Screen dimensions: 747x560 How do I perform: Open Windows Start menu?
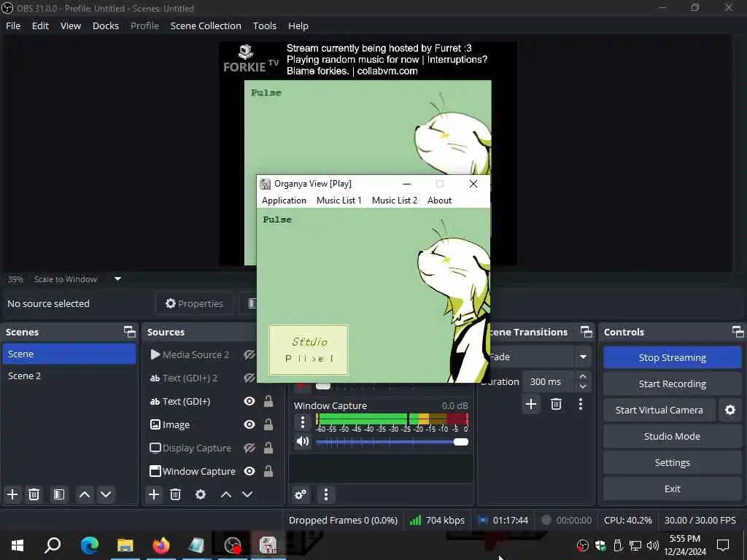pyautogui.click(x=18, y=545)
